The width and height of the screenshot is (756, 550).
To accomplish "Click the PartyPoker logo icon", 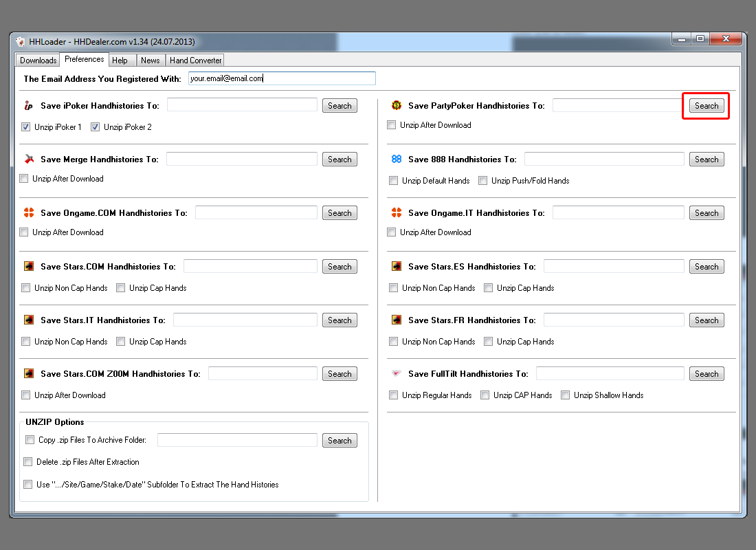I will [x=396, y=106].
